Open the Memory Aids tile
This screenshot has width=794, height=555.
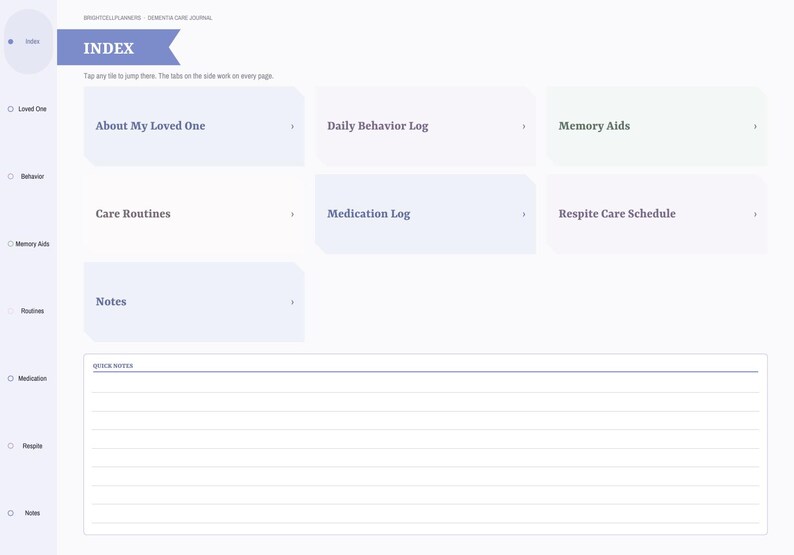coord(657,126)
